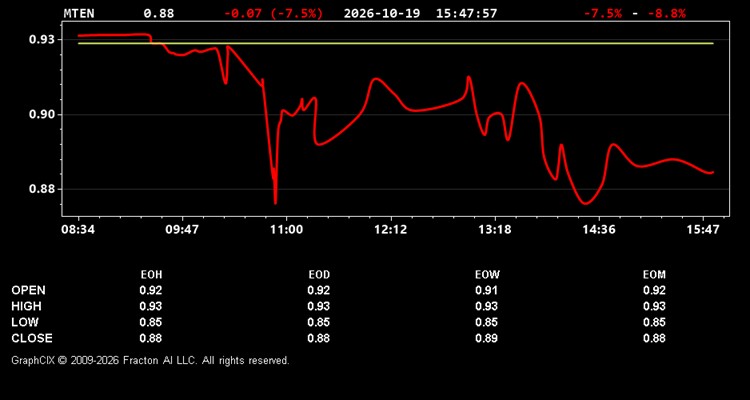750x400 pixels.
Task: Click the 11:00 time axis label
Action: 286,230
